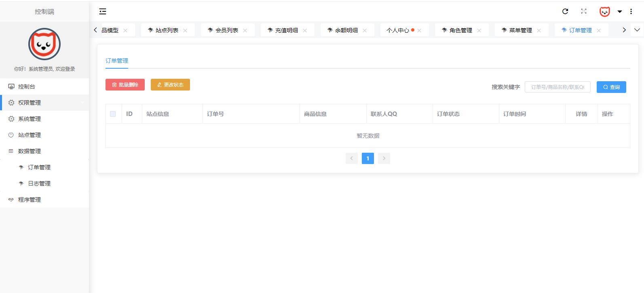
Task: Click the orange 更改状态 button
Action: pos(170,85)
